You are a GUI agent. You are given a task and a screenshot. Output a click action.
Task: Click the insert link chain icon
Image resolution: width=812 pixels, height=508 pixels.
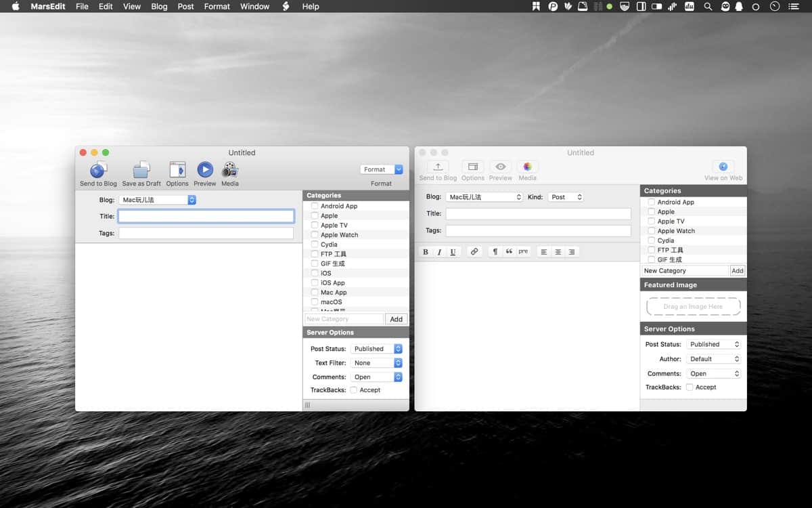pos(474,252)
